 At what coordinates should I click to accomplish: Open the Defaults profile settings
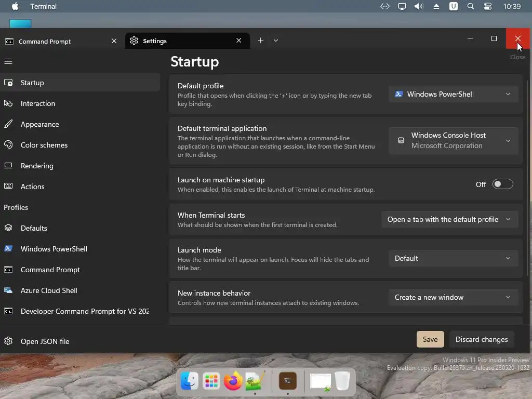(x=80, y=228)
